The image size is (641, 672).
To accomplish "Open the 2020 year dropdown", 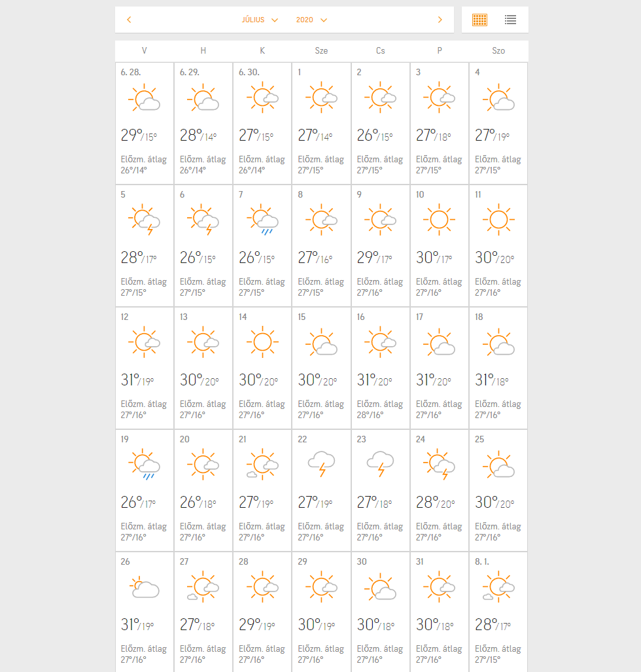I will pyautogui.click(x=311, y=20).
